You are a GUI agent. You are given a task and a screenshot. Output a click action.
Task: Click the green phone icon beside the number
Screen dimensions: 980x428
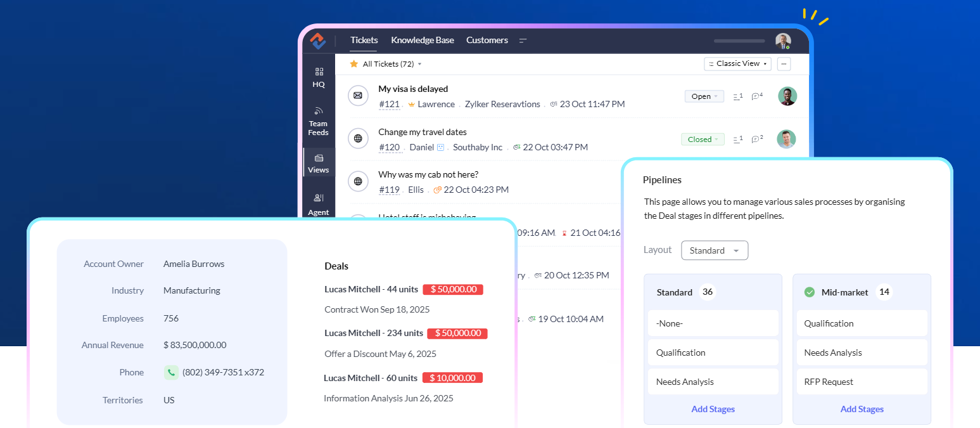click(x=171, y=372)
